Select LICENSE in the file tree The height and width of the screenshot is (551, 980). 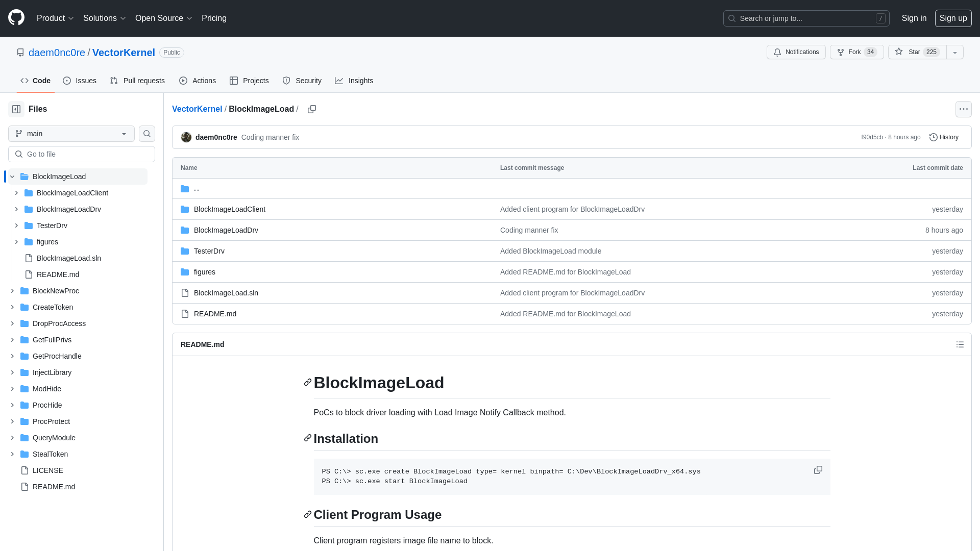(x=48, y=470)
